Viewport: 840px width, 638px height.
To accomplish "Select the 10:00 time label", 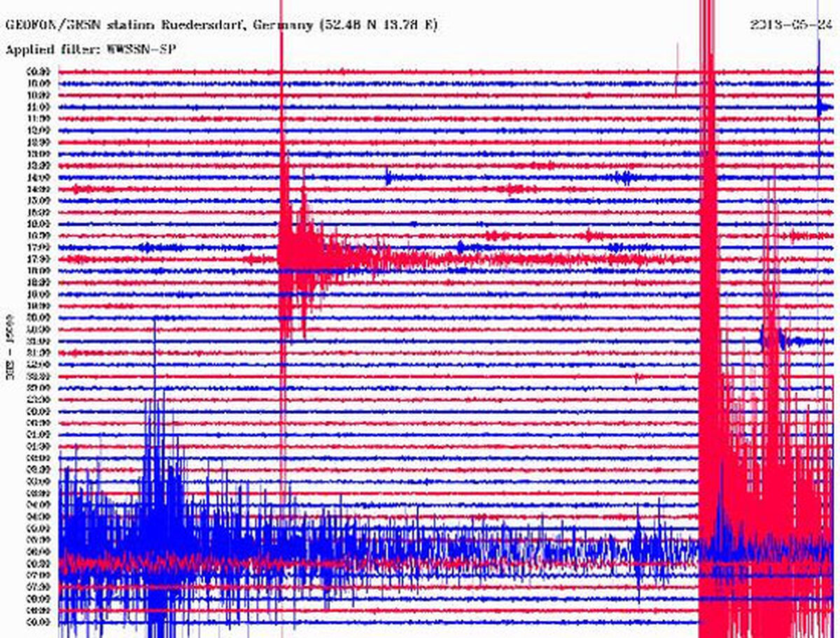I will [x=38, y=83].
